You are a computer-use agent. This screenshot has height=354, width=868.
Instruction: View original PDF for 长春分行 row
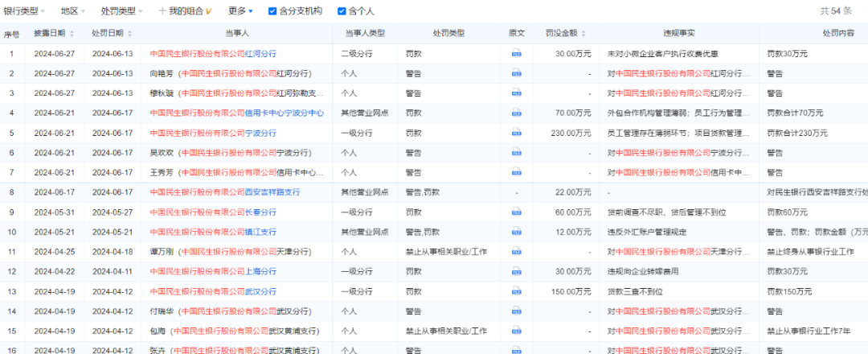tap(517, 212)
